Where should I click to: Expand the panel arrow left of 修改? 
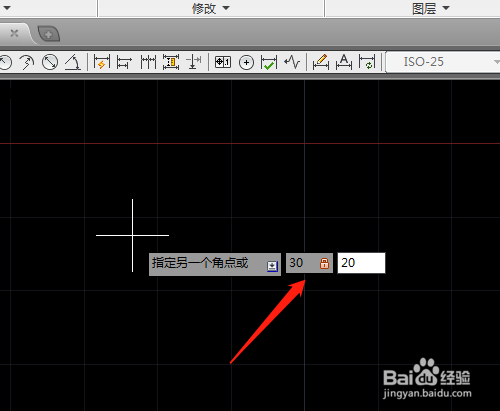coord(6,8)
